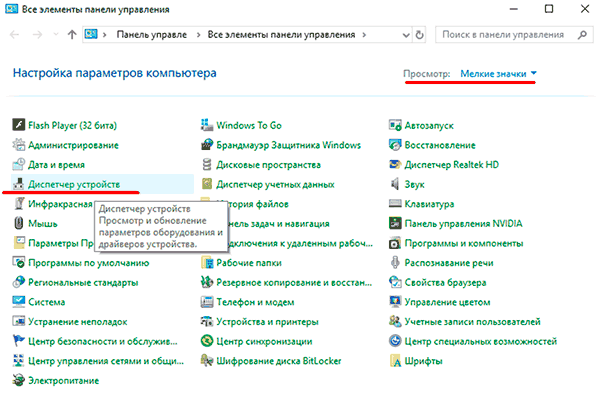The width and height of the screenshot is (600, 396).
Task: Click the Диспетчер учетных данных icon
Action: click(207, 184)
